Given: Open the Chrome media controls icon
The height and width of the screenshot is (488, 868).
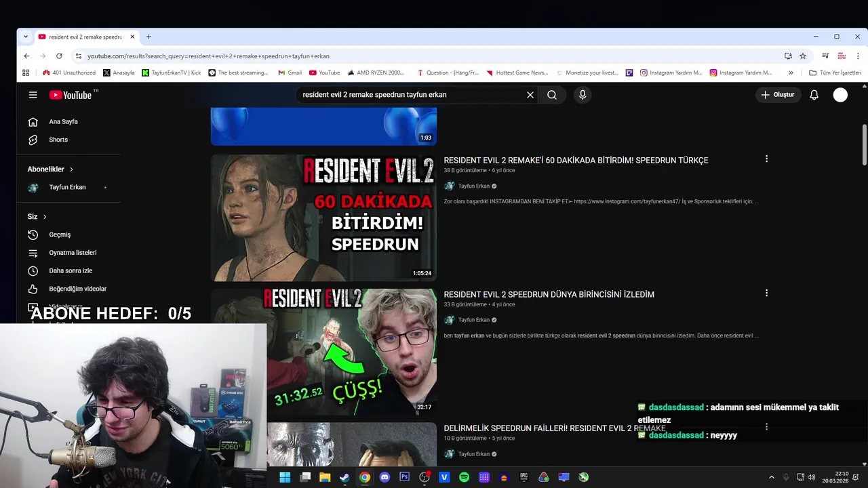Looking at the screenshot, I should point(825,56).
